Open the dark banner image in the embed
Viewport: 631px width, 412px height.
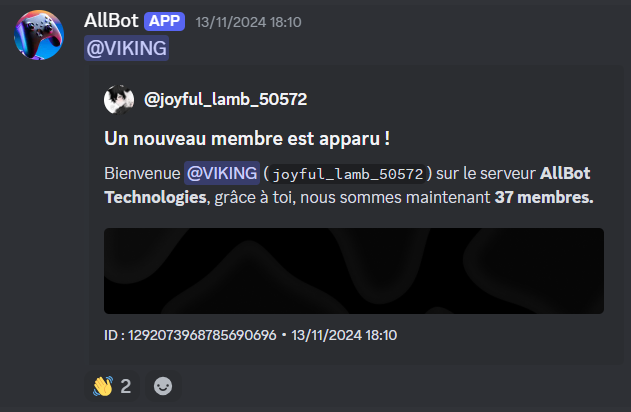click(x=354, y=271)
